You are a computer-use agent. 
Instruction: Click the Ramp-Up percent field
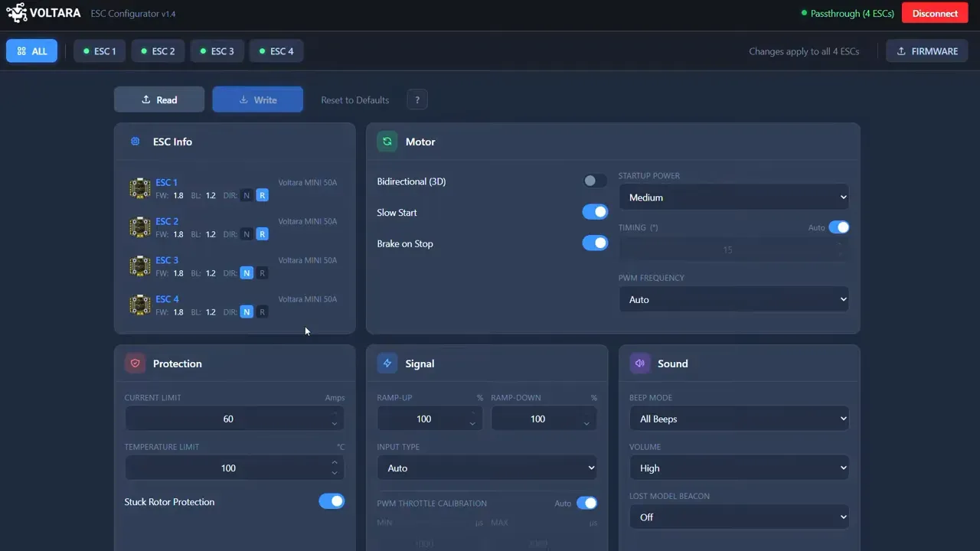tap(430, 419)
